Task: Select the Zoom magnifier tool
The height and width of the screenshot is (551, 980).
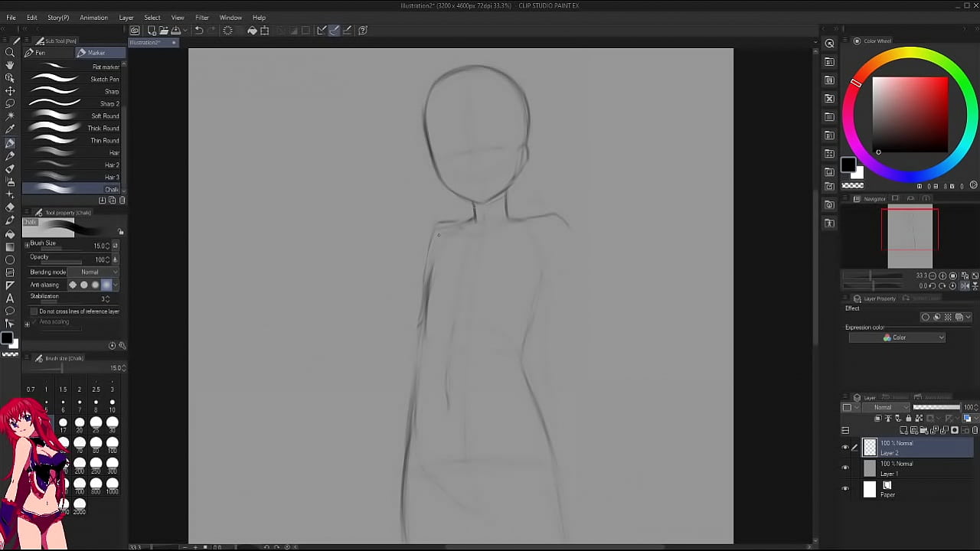Action: [x=10, y=53]
